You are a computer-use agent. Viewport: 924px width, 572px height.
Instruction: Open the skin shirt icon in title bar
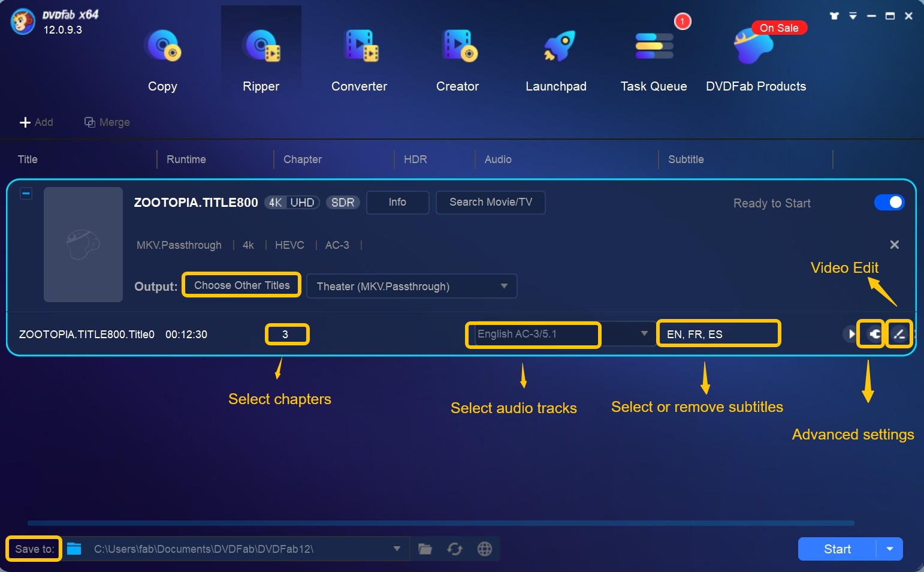(834, 16)
